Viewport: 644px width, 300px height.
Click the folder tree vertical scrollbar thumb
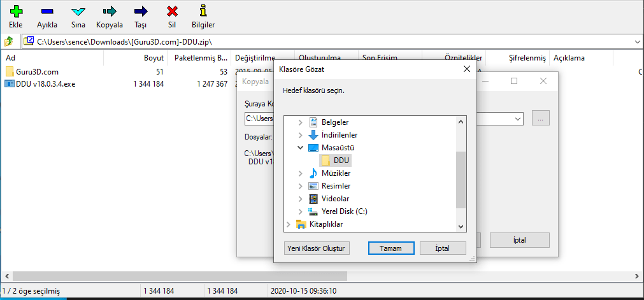(x=461, y=180)
